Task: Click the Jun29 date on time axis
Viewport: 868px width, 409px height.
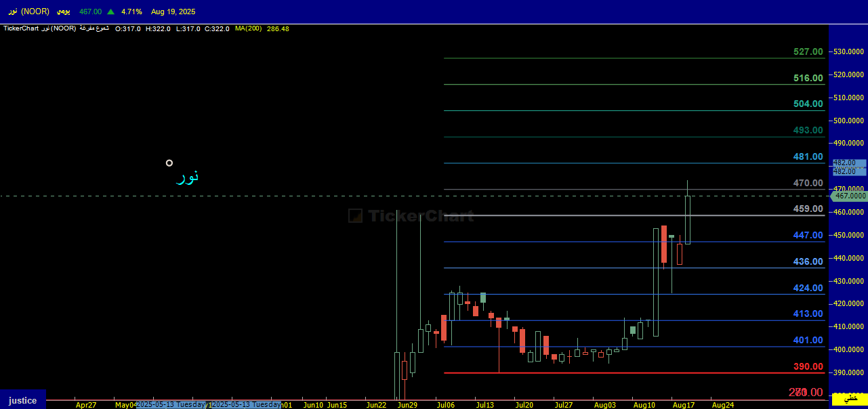Action: (x=407, y=405)
